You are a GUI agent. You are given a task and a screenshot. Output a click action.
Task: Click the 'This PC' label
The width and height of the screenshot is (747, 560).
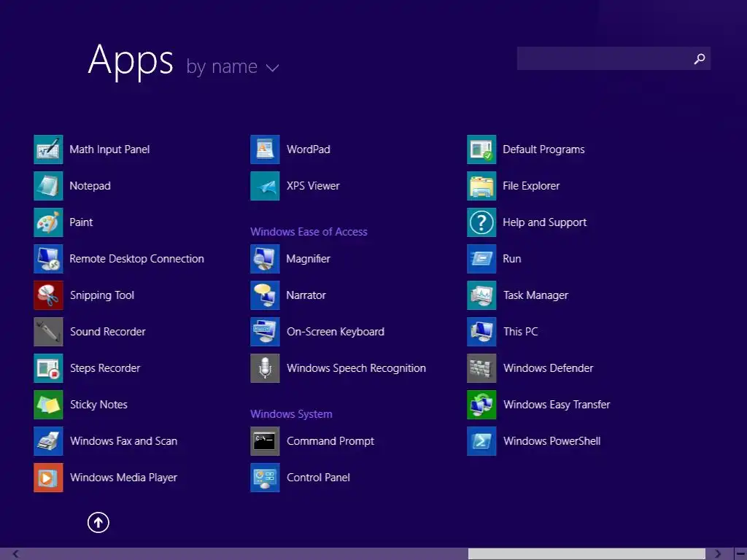tap(521, 332)
